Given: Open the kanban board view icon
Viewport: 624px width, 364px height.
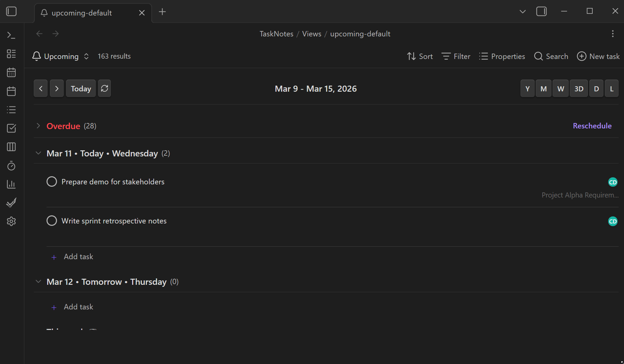Looking at the screenshot, I should [x=11, y=147].
